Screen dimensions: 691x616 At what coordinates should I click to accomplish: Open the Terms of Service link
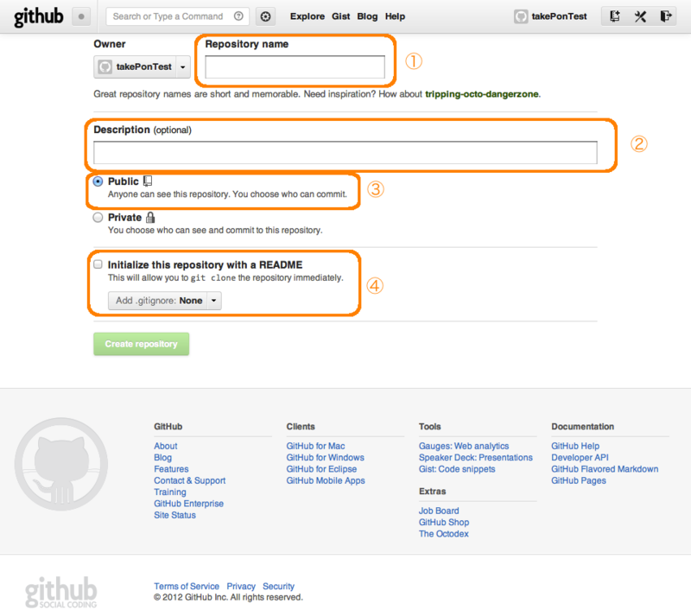(187, 586)
